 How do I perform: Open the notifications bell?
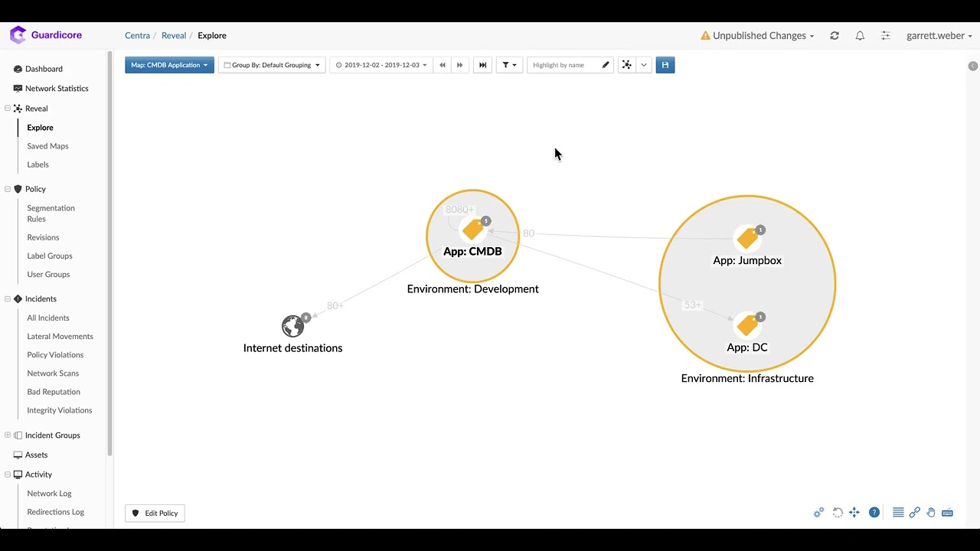point(860,36)
